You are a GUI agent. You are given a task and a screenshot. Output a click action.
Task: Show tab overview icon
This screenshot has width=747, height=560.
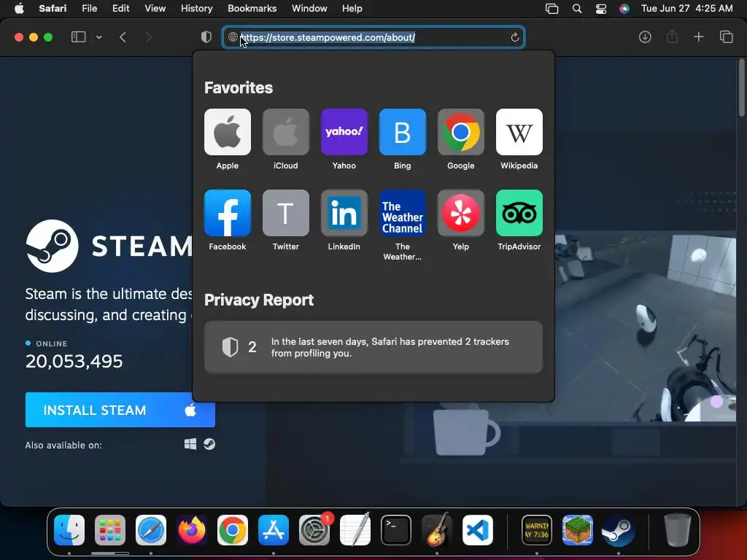click(726, 36)
